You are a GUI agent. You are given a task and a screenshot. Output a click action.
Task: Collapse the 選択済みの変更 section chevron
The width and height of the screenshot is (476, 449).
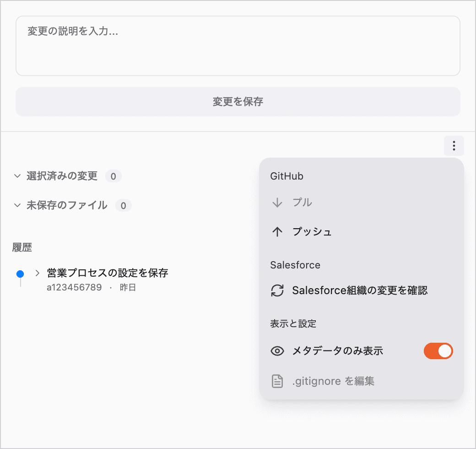17,176
